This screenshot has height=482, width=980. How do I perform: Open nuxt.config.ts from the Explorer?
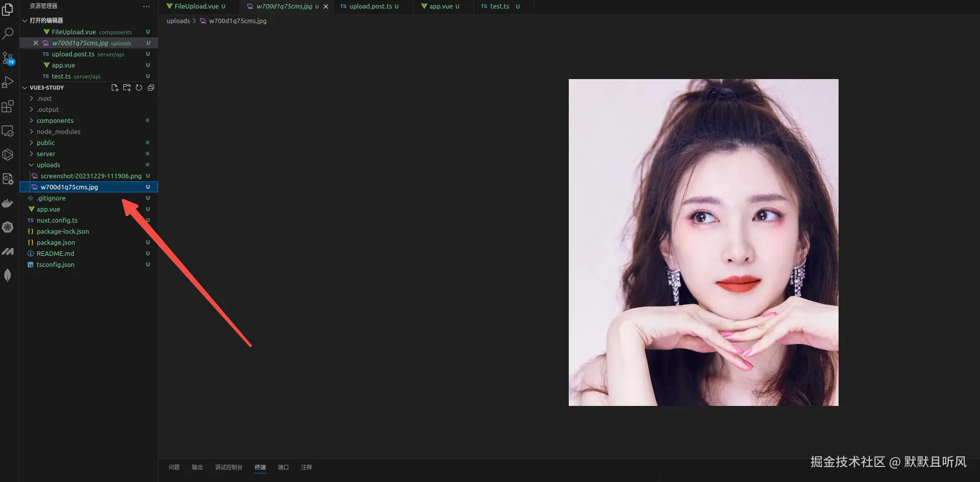57,220
